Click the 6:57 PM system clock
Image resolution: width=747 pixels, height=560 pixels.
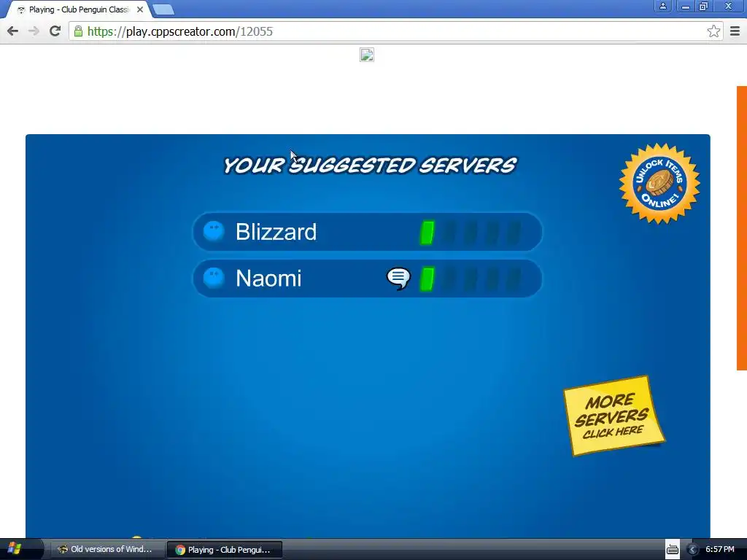click(x=720, y=549)
